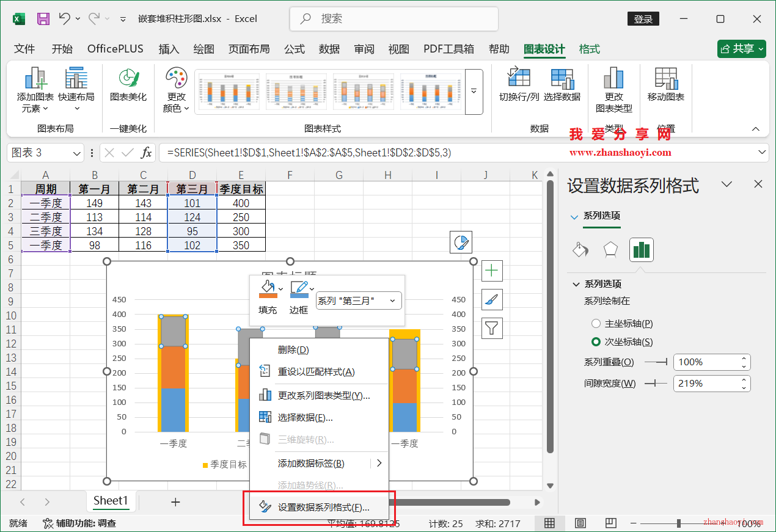Select the 主坐标轴 radio button
This screenshot has width=776, height=532.
[596, 323]
